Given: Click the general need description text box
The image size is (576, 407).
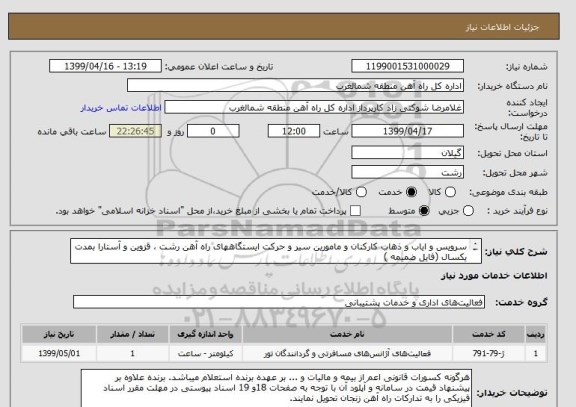Looking at the screenshot, I should (276, 251).
